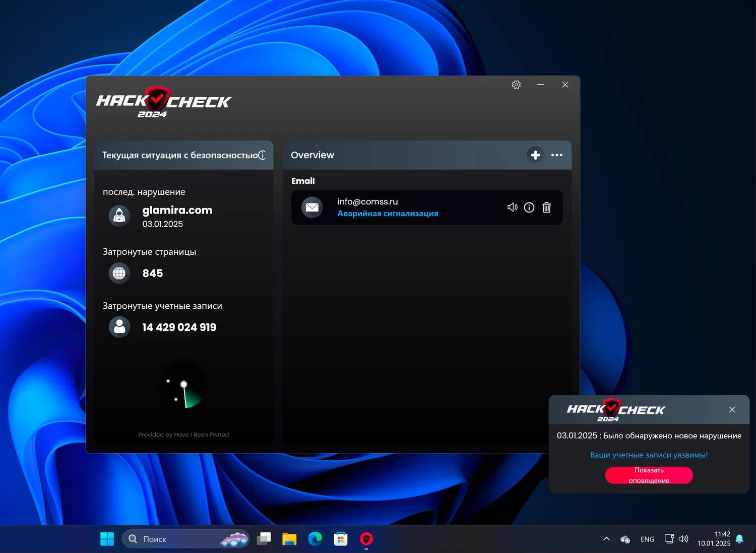Click the hacker icon beside glamira.com
The image size is (756, 553).
pos(119,216)
